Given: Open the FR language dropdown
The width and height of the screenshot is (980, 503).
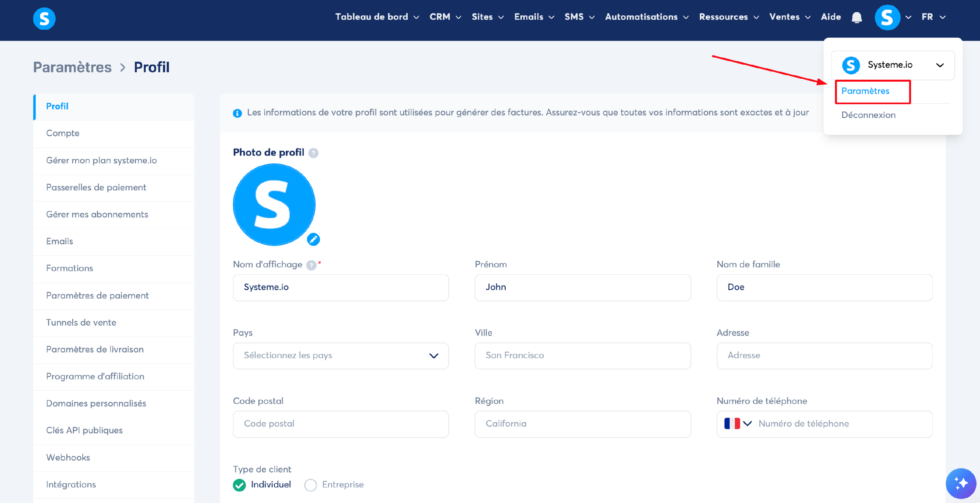Looking at the screenshot, I should (x=932, y=17).
